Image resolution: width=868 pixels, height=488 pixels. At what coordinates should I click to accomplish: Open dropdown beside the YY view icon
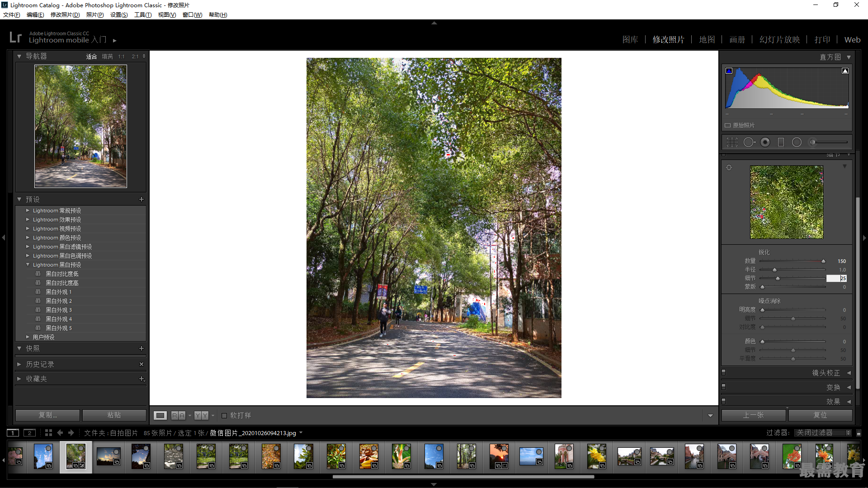213,415
